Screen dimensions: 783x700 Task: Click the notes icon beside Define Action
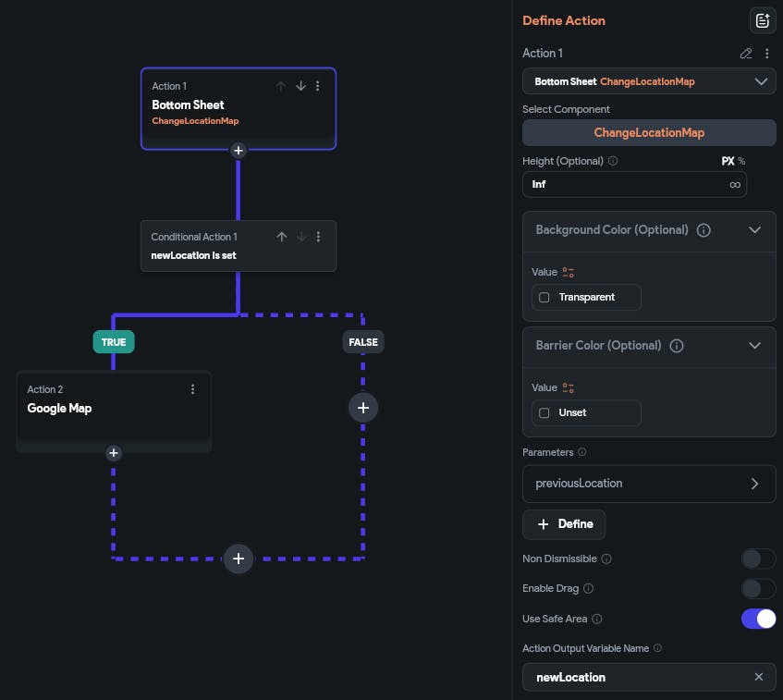762,20
